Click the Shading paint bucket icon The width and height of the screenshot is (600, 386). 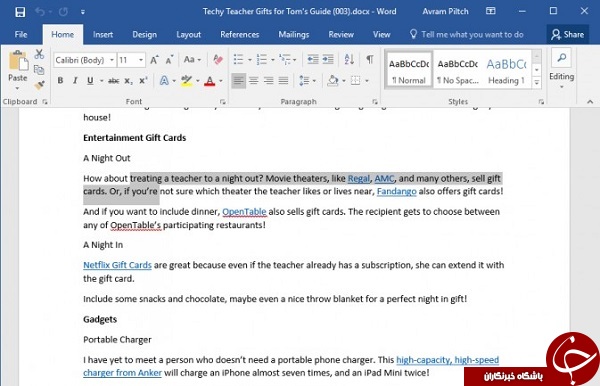coord(333,81)
